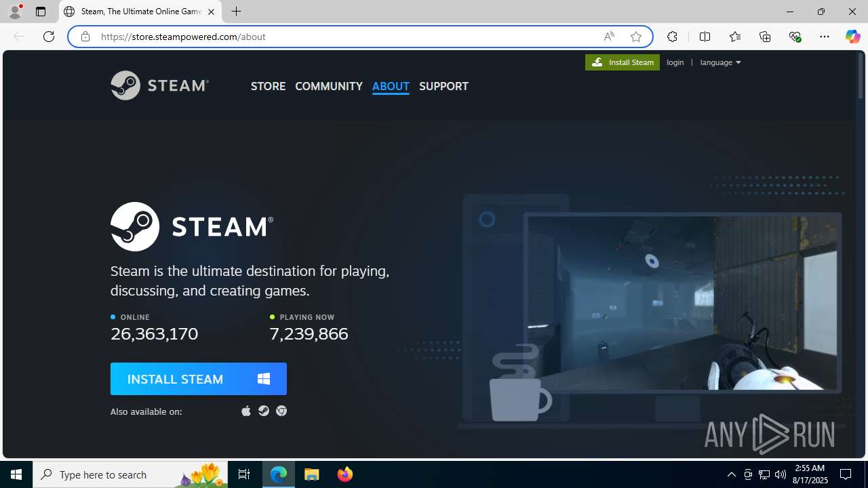
Task: Add this page to favorites
Action: (636, 37)
